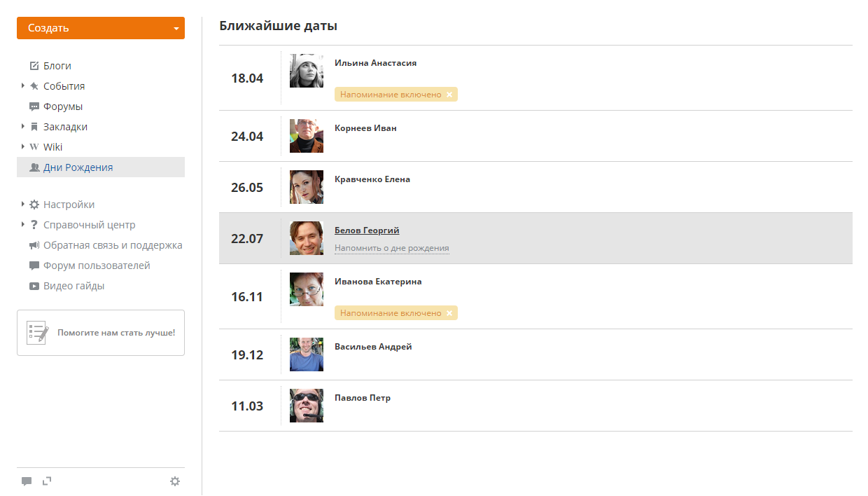868x496 pixels.
Task: Select Дни Рождения in the sidebar
Action: point(101,167)
